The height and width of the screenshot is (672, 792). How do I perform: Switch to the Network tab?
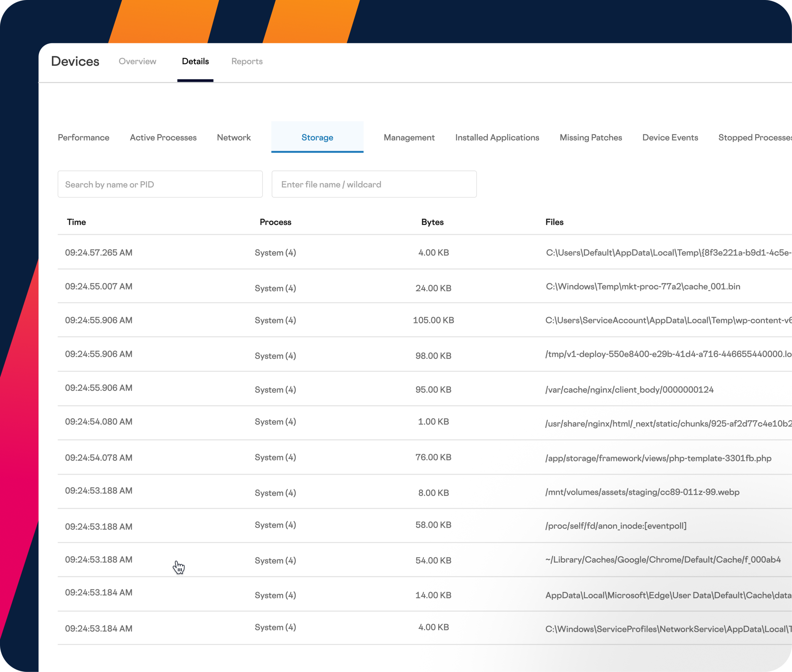pyautogui.click(x=234, y=137)
